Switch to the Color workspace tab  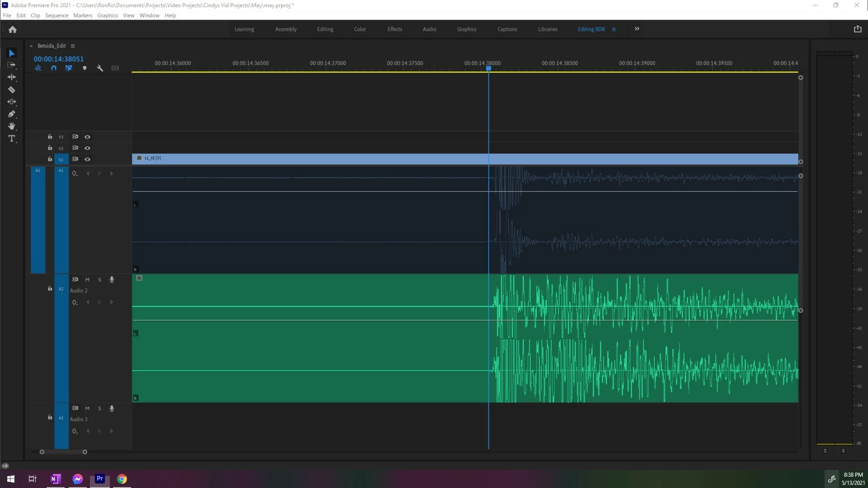coord(360,29)
